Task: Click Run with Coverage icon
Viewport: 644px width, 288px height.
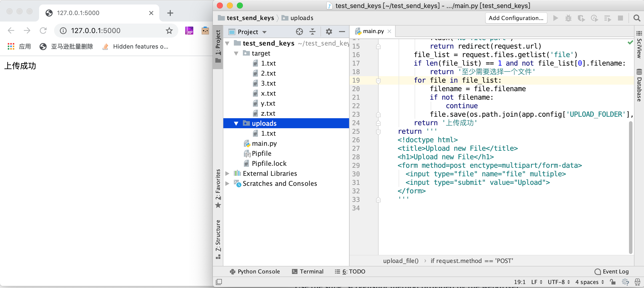Action: 581,18
